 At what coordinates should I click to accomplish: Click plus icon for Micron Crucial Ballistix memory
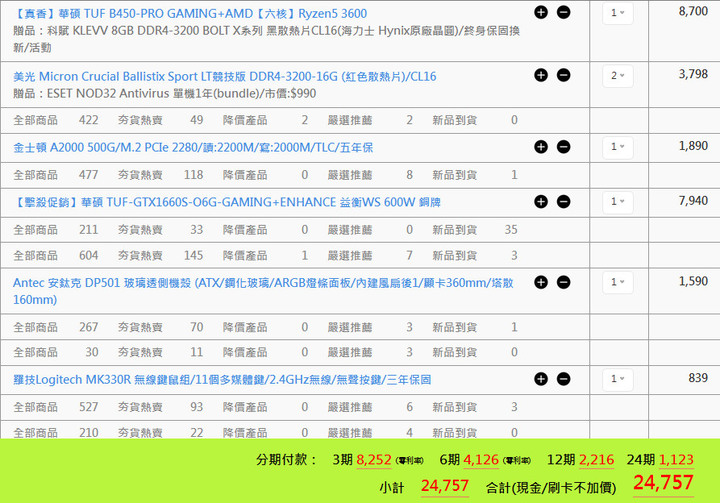[541, 75]
